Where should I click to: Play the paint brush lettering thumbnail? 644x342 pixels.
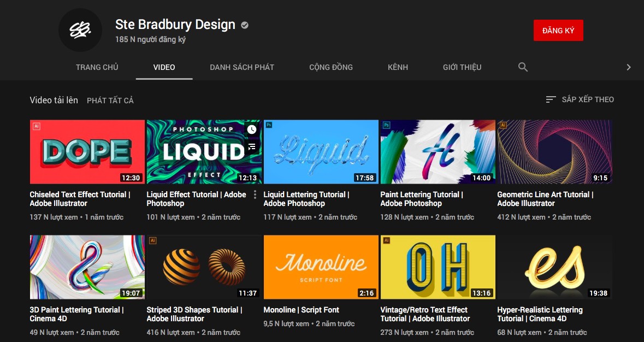click(438, 152)
